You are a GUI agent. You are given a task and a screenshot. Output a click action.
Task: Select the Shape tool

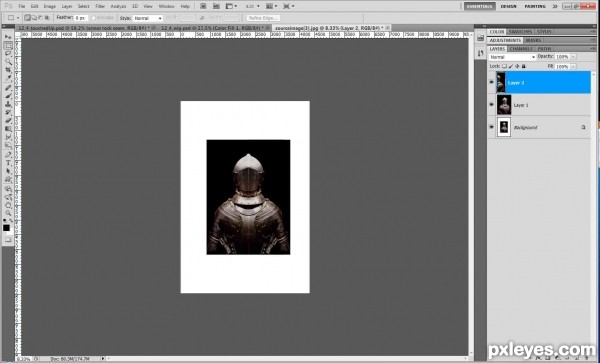pyautogui.click(x=8, y=180)
